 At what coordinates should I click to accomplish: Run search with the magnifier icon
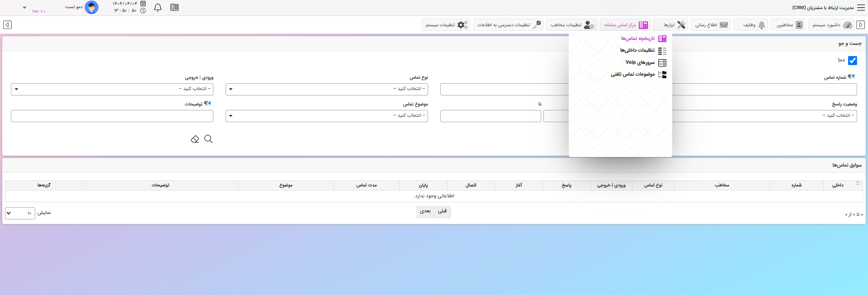pyautogui.click(x=208, y=139)
